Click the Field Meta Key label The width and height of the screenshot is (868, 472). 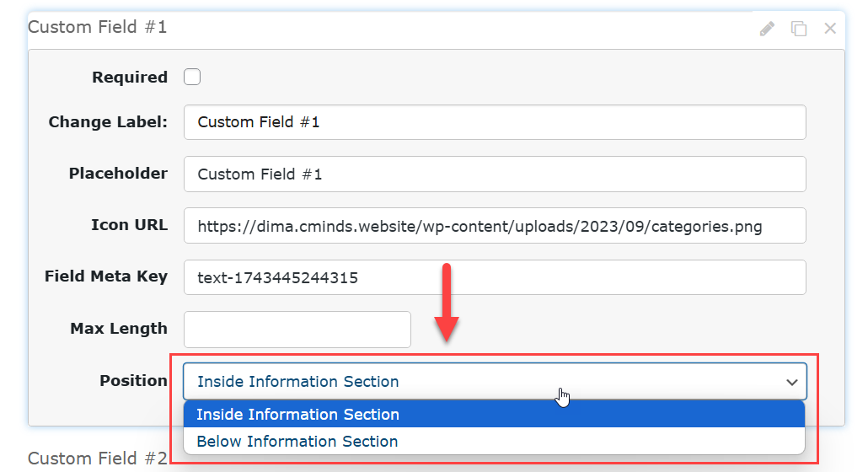click(105, 276)
